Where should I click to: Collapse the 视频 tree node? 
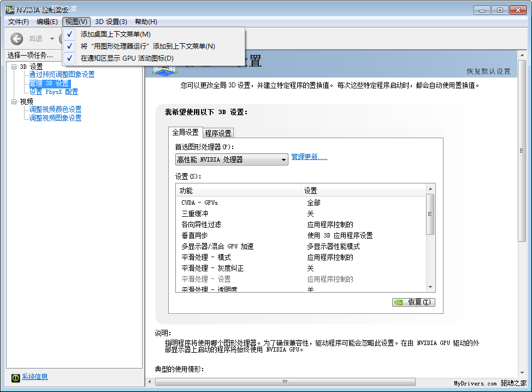14,102
